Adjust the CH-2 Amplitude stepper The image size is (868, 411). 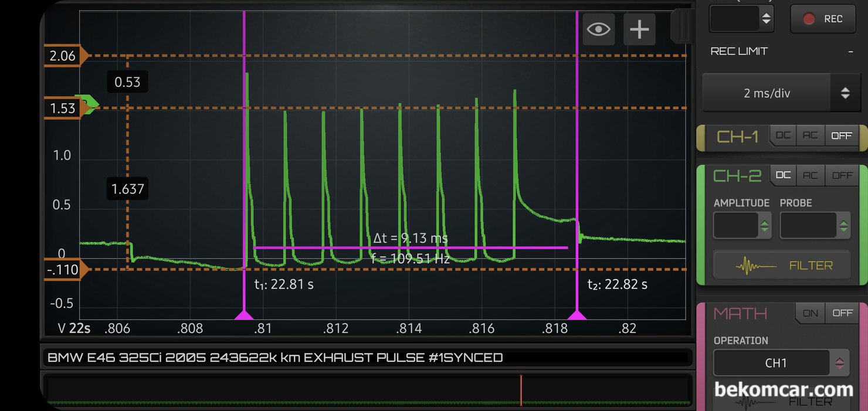click(x=764, y=226)
